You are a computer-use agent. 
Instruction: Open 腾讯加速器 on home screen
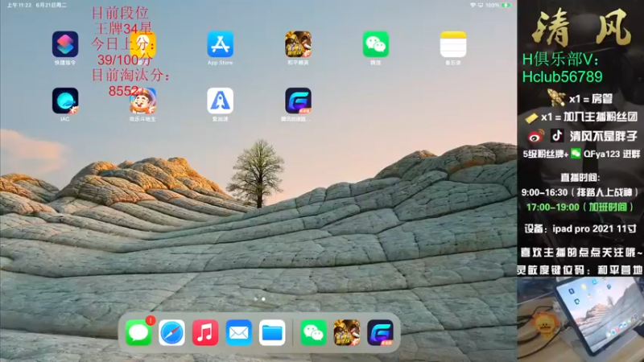[x=298, y=101]
